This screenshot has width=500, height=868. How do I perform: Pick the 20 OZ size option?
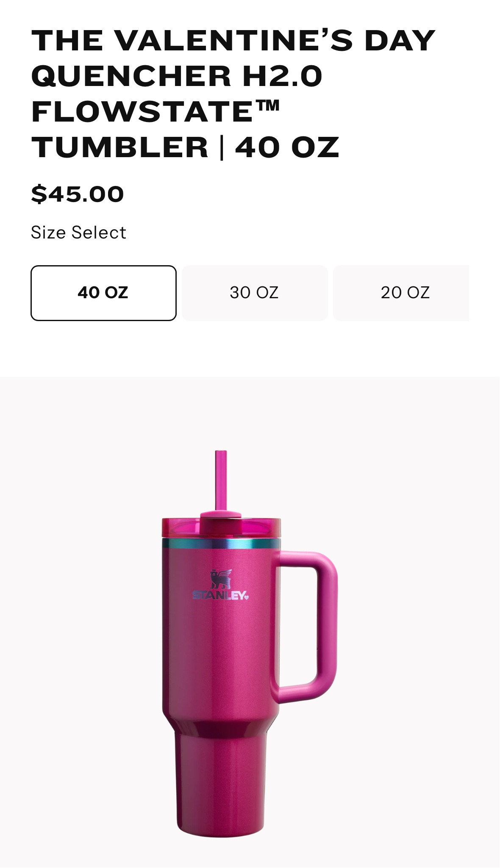click(401, 293)
